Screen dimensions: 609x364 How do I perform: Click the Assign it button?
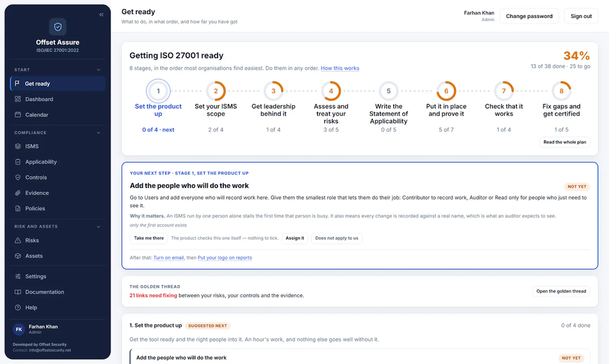pos(295,238)
